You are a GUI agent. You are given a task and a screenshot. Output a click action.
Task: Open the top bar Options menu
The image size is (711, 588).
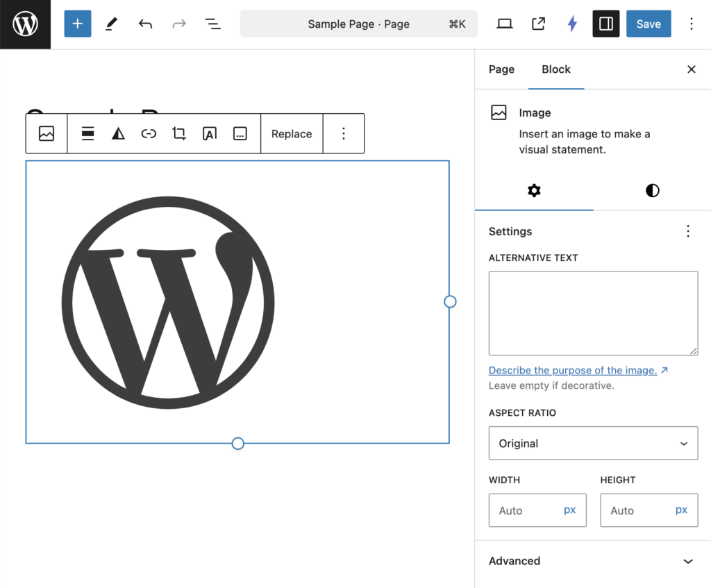[691, 24]
